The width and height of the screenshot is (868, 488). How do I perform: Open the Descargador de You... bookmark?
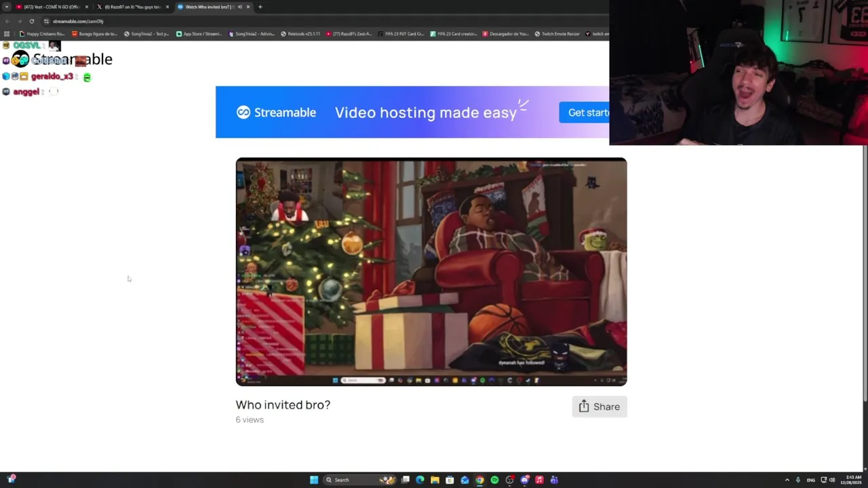point(506,34)
